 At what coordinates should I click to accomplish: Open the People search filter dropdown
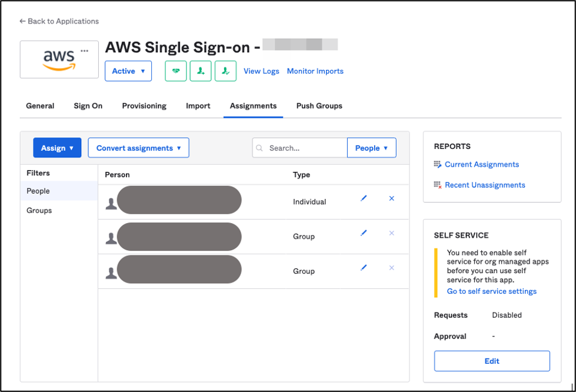[371, 148]
